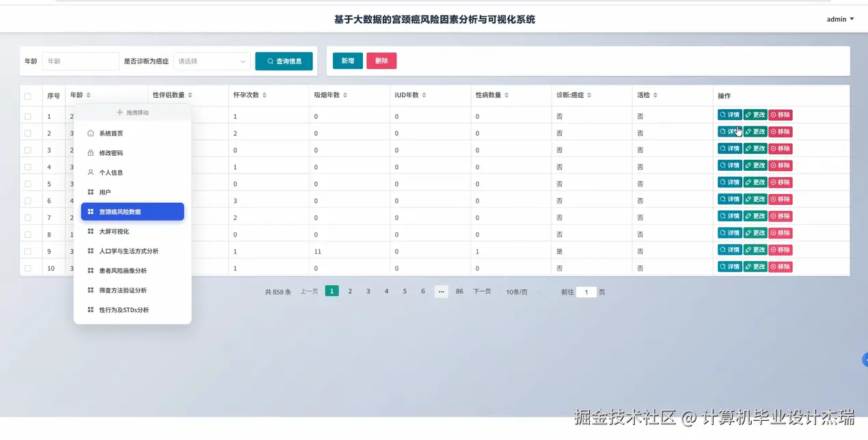Sort by 怀孕次数 column sort arrows
868x440 pixels.
coord(265,96)
